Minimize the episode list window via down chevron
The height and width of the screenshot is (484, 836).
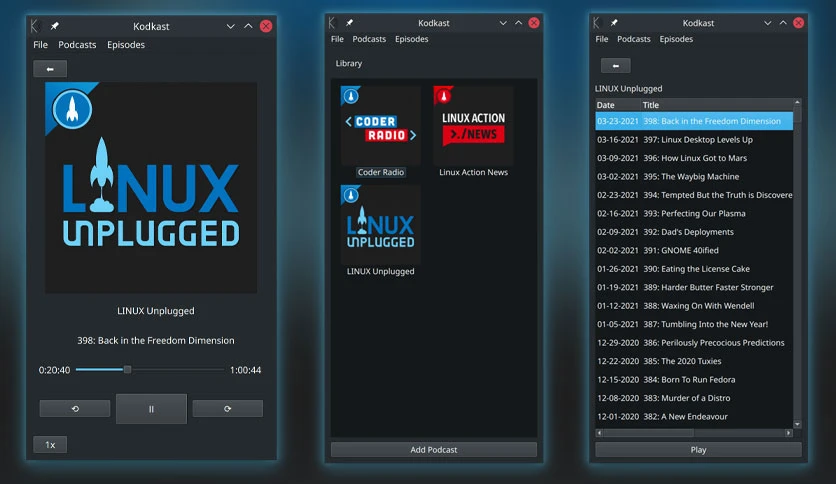point(767,23)
